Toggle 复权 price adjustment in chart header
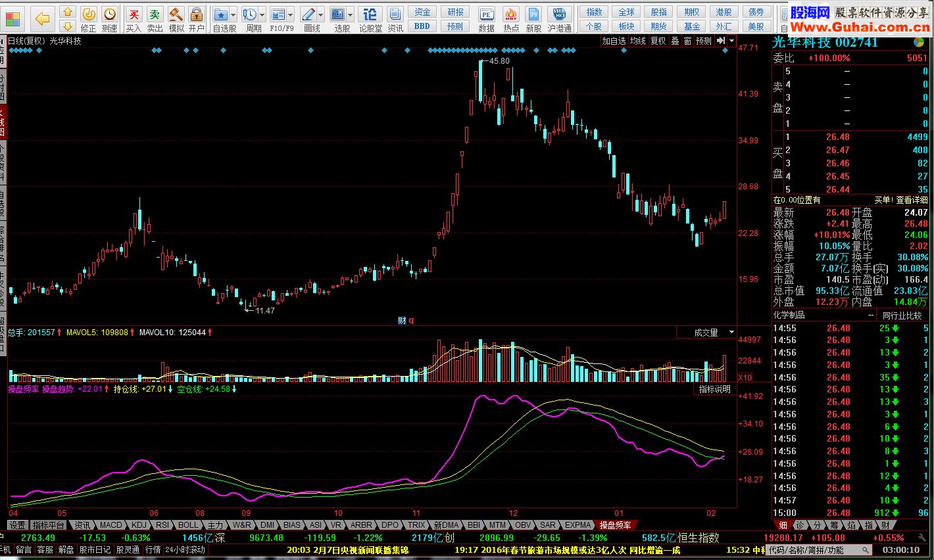934x560 pixels. point(658,41)
